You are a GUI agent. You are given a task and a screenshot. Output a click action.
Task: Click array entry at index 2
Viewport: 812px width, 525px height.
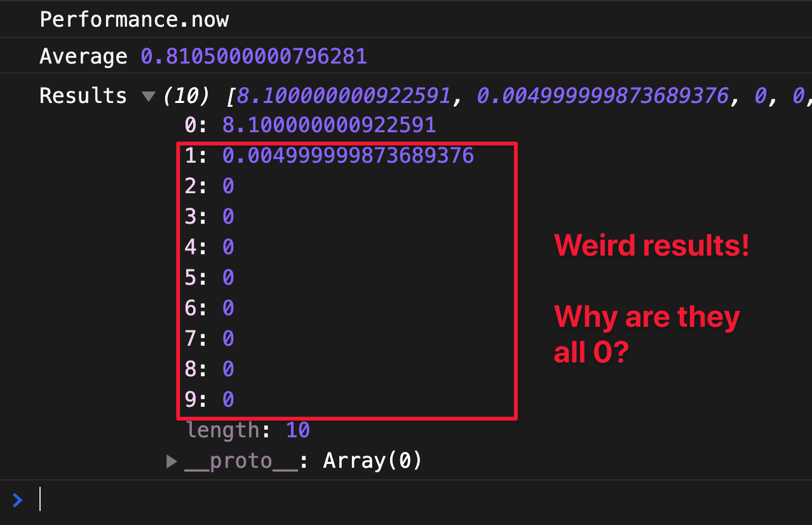tap(210, 186)
